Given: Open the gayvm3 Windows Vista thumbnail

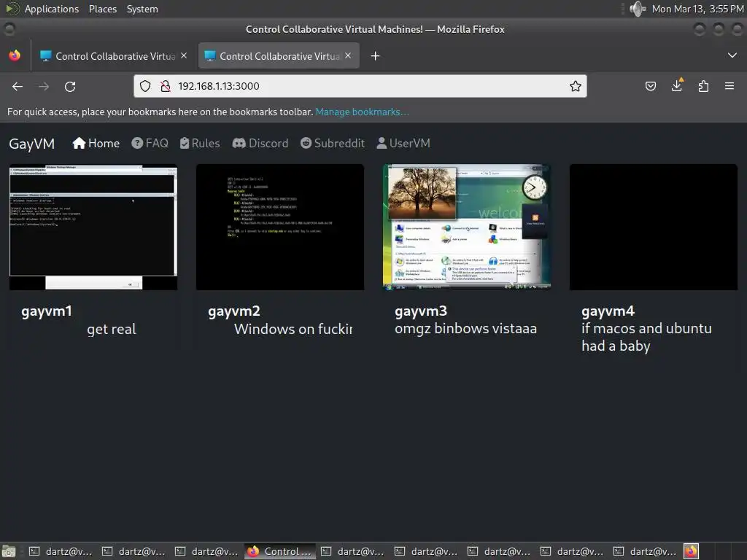Looking at the screenshot, I should click(x=467, y=227).
